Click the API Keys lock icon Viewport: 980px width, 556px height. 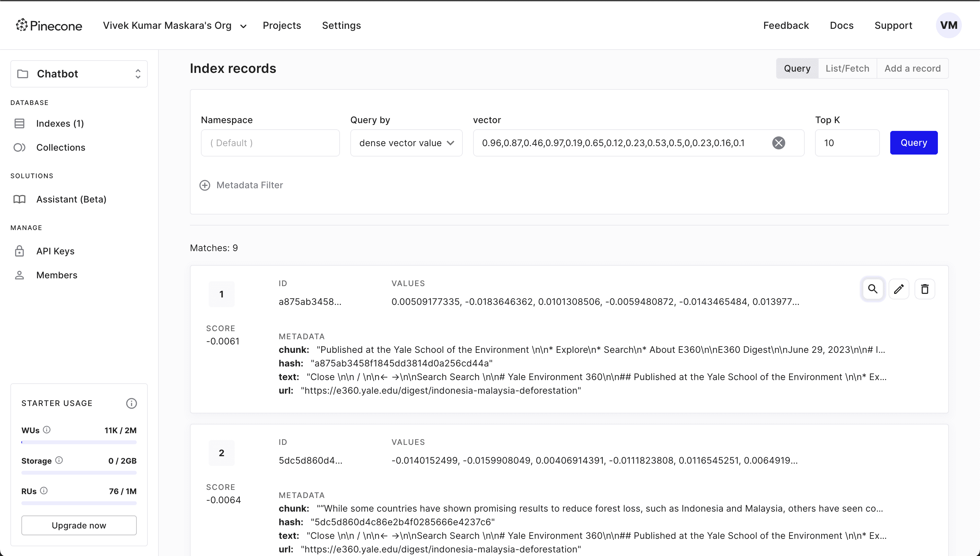19,250
